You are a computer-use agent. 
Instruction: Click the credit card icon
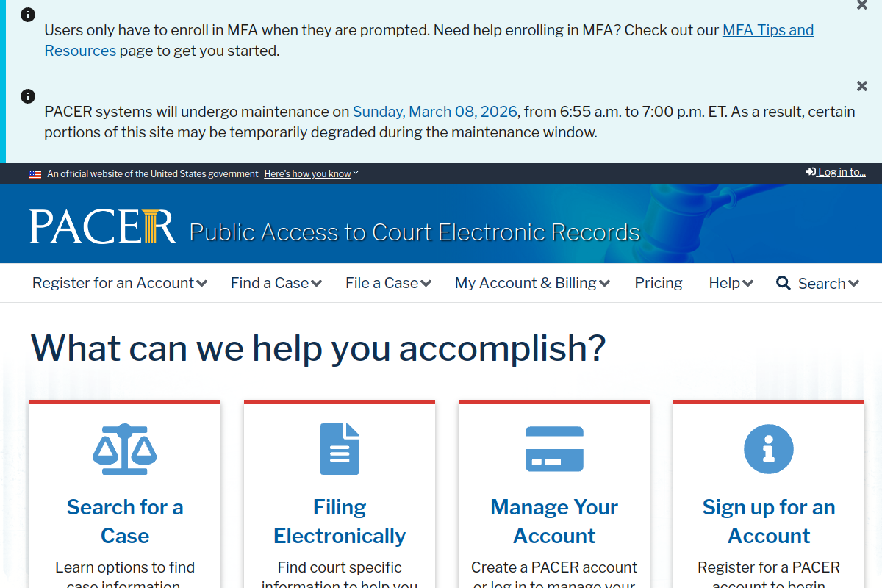point(554,449)
